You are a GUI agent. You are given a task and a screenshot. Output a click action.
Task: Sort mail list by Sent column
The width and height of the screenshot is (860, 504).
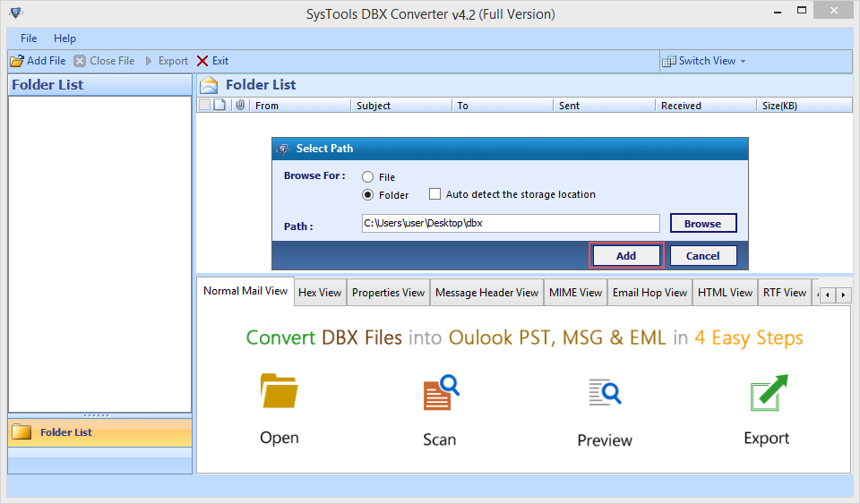pos(605,105)
